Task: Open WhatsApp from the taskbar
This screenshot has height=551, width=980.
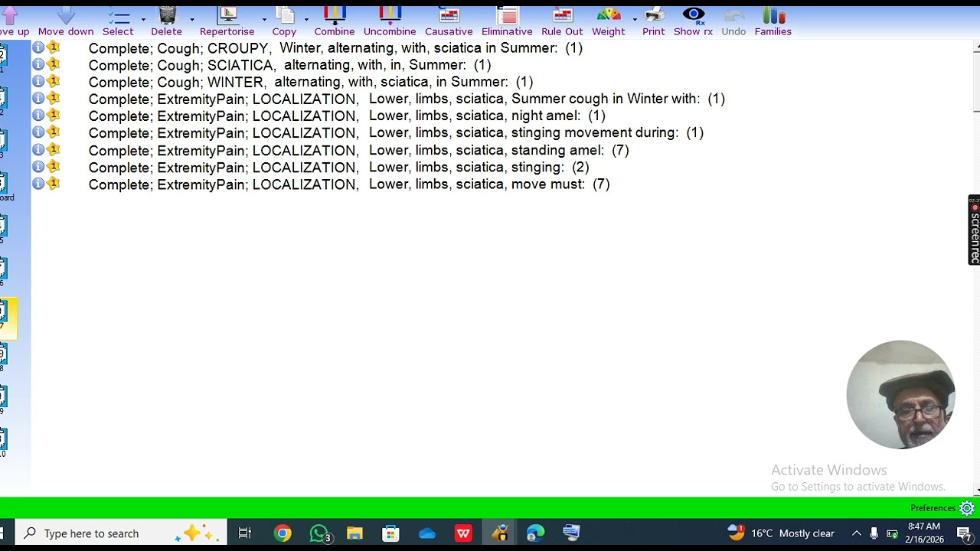Action: tap(319, 533)
